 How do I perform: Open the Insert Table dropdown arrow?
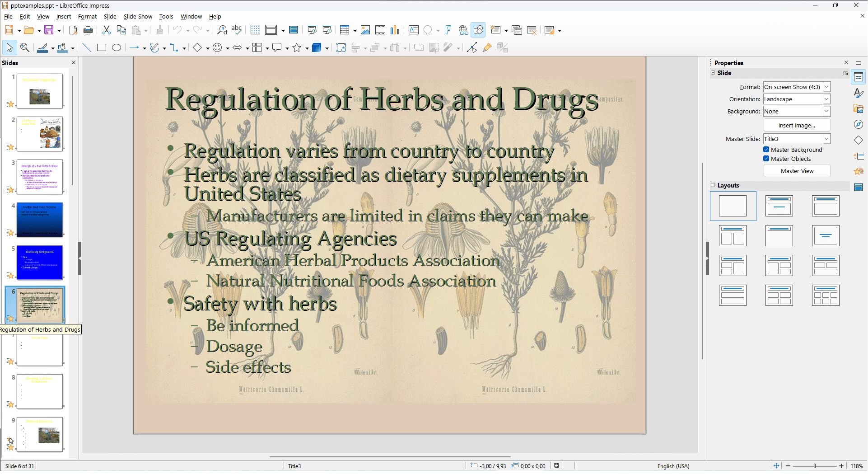(355, 31)
